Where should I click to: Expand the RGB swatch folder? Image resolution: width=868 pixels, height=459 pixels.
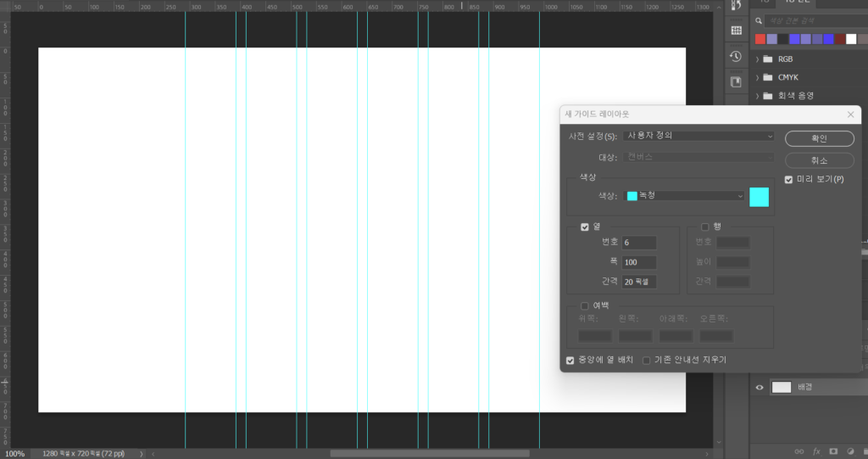[x=757, y=59]
